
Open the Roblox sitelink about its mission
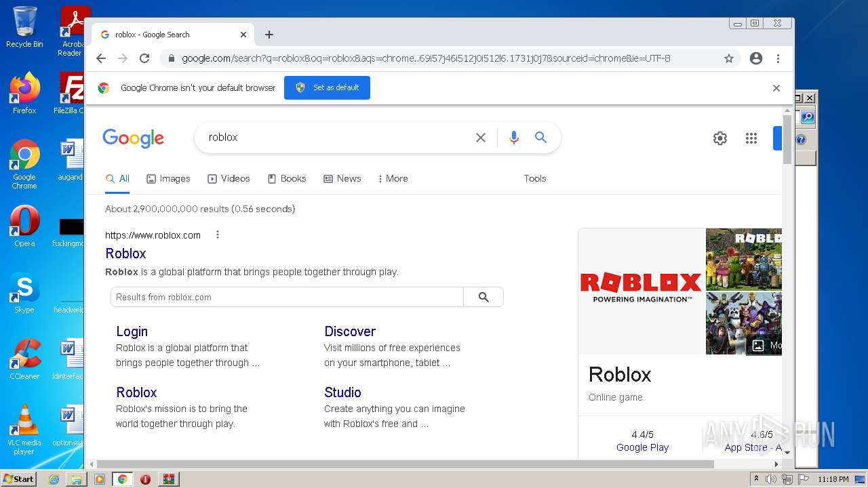(136, 392)
